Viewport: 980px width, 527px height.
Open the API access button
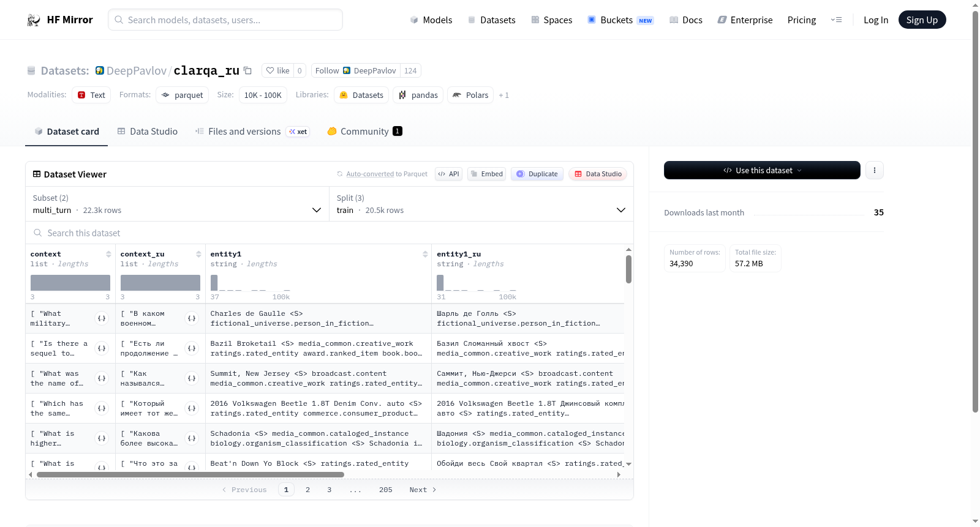click(x=448, y=174)
